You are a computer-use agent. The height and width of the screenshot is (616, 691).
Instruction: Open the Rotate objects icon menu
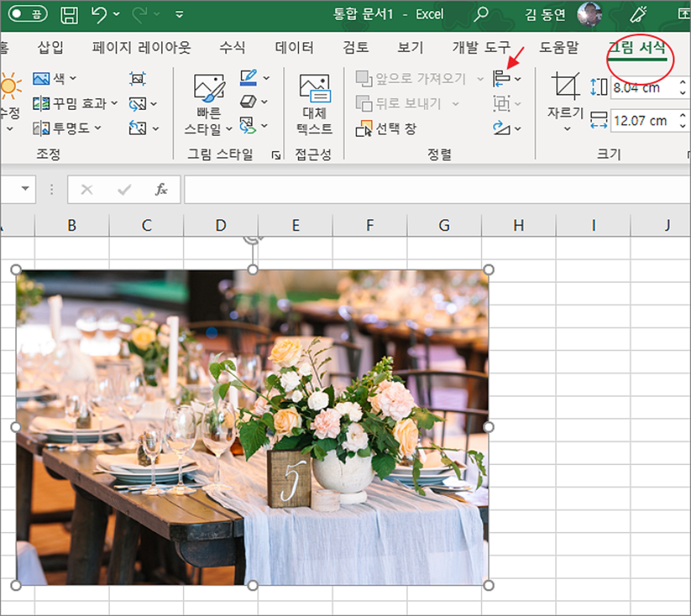[x=506, y=128]
